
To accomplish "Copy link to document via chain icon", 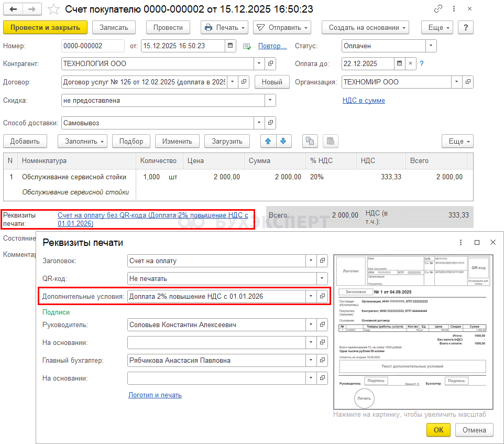I will (438, 9).
